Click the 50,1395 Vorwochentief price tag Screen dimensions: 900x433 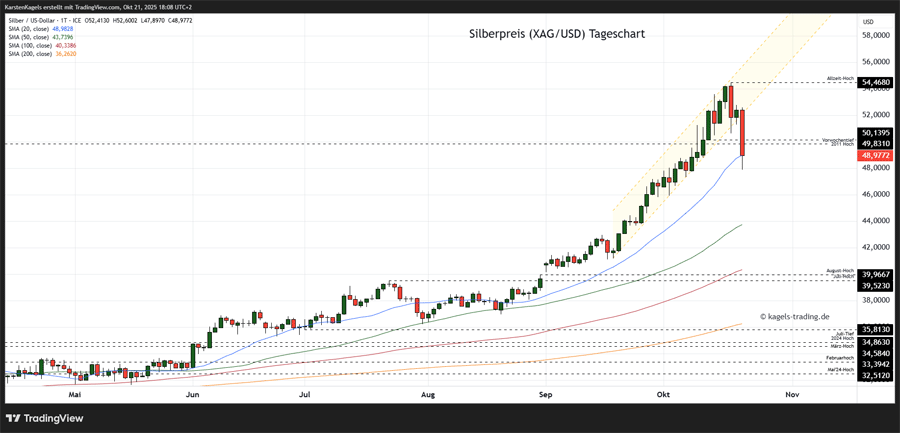pyautogui.click(x=875, y=132)
